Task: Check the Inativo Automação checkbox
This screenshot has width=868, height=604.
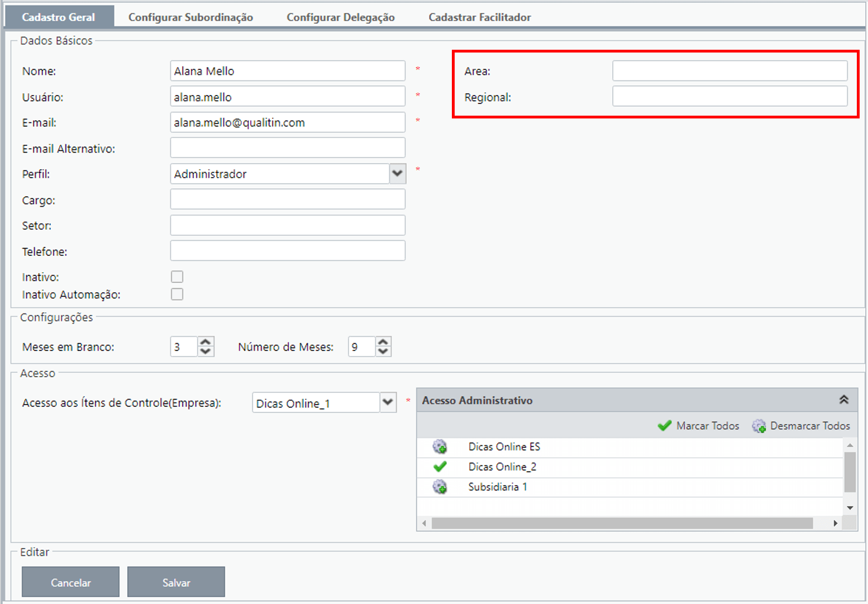Action: (x=177, y=294)
